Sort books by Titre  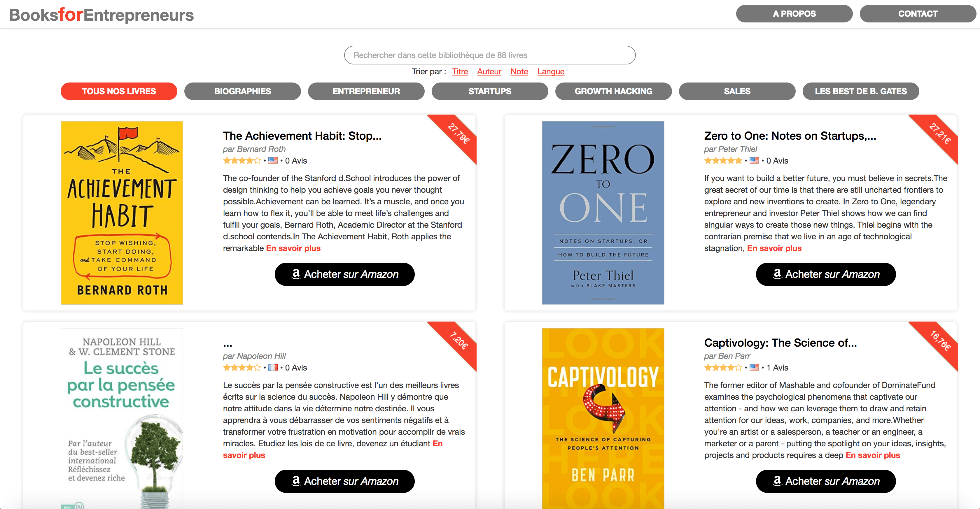[460, 71]
